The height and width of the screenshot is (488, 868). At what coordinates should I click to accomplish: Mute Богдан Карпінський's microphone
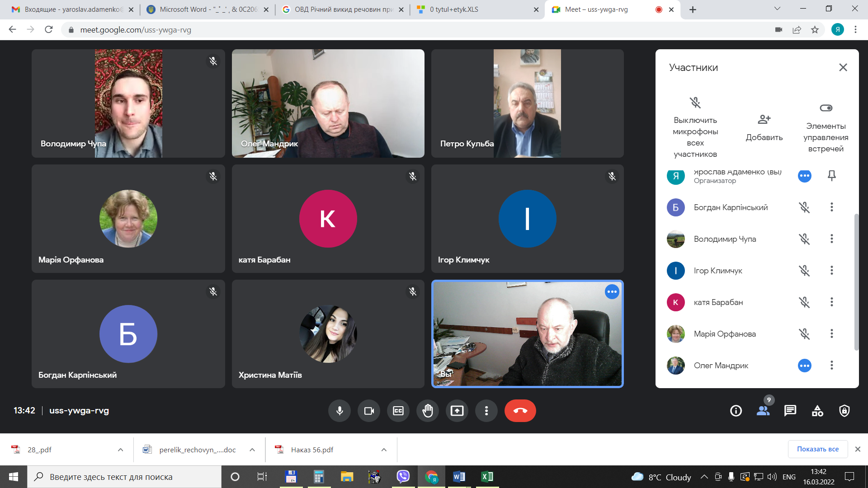click(x=805, y=207)
